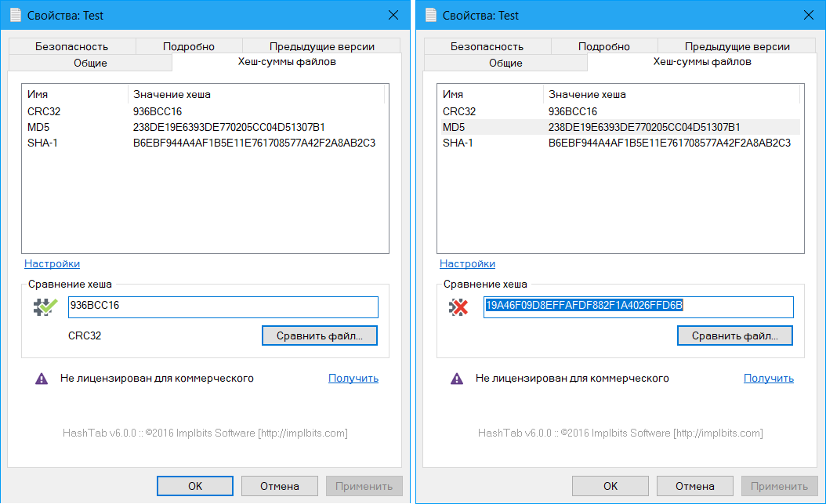Open the Безопасность tab in the left dialog

[x=71, y=46]
